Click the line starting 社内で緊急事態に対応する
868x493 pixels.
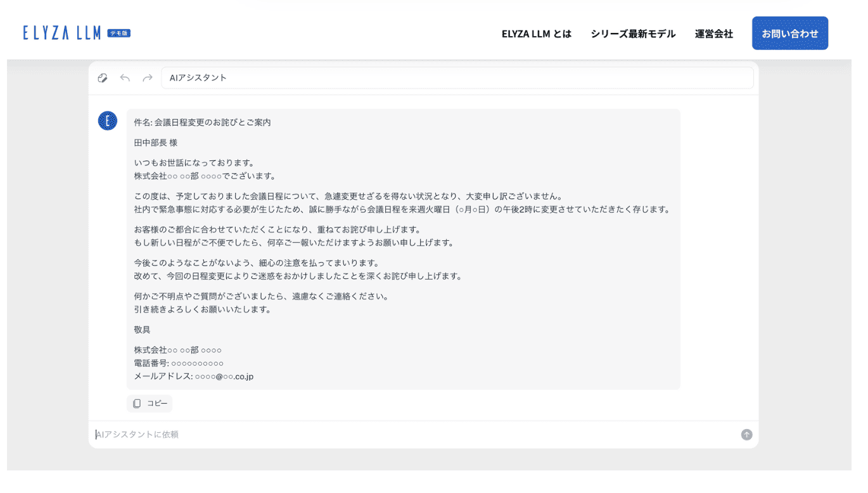[x=402, y=210]
